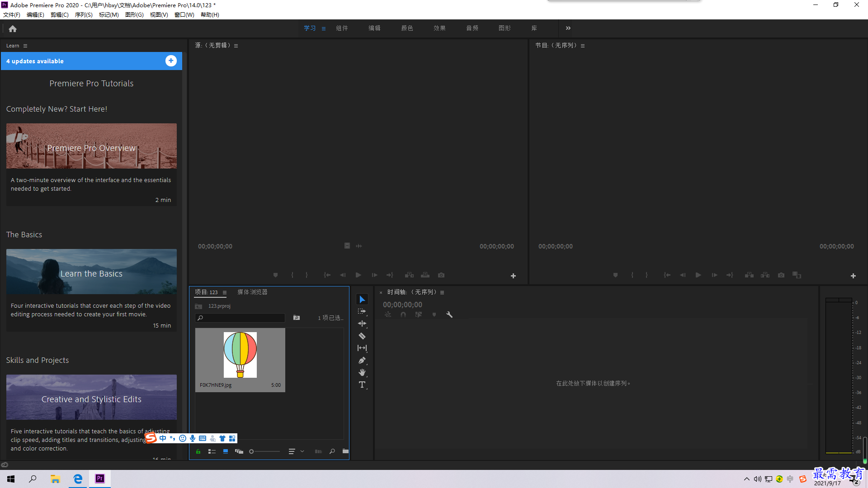
Task: Switch Project panel to freeform view
Action: pyautogui.click(x=239, y=451)
